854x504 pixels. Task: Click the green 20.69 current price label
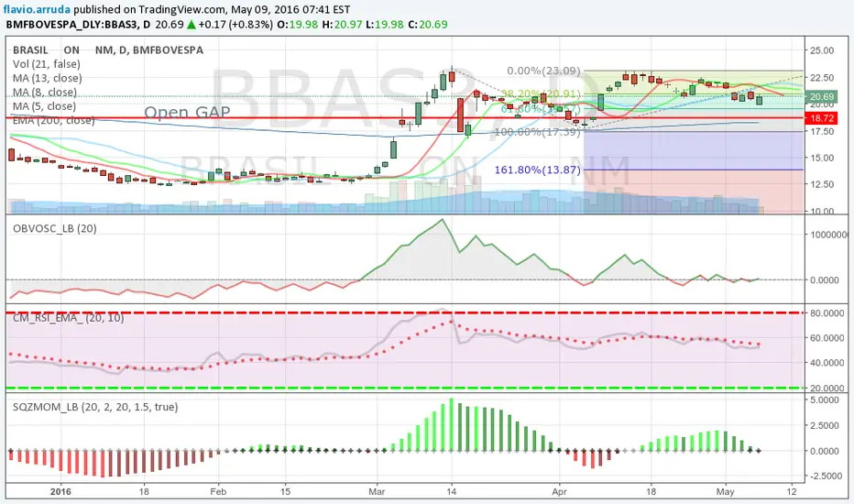coord(821,97)
